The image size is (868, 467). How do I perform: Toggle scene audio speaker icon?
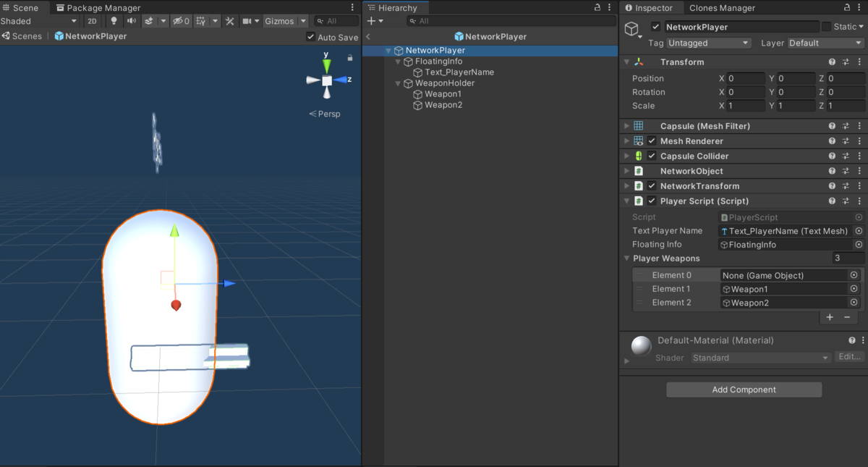click(131, 21)
